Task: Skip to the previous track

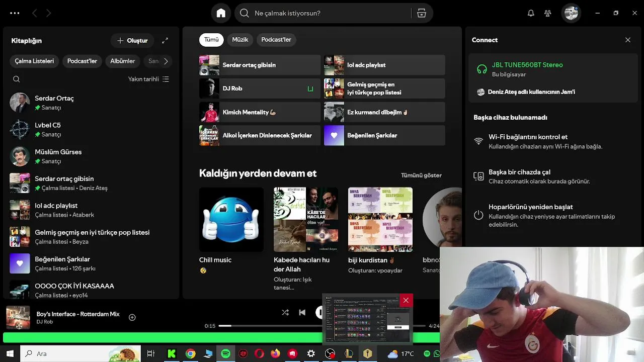Action: 302,312
